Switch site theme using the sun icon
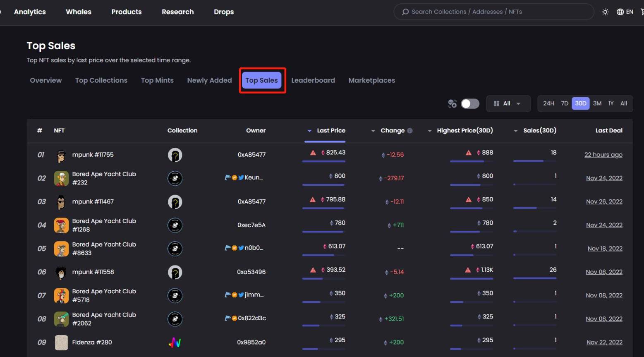 (605, 12)
